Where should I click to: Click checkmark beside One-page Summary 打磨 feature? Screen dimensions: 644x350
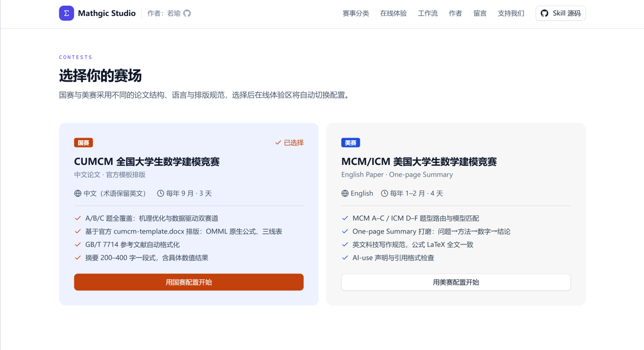tap(345, 231)
